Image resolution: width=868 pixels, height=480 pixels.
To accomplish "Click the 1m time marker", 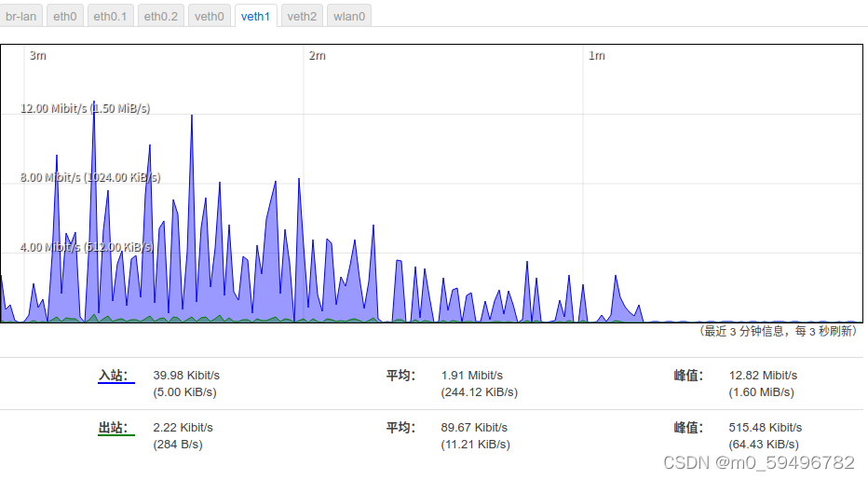I will (x=597, y=55).
